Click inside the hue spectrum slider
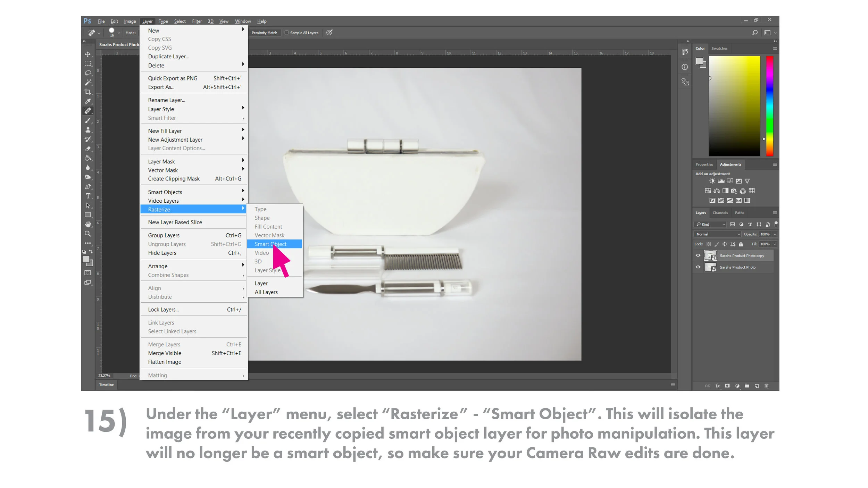 click(770, 106)
